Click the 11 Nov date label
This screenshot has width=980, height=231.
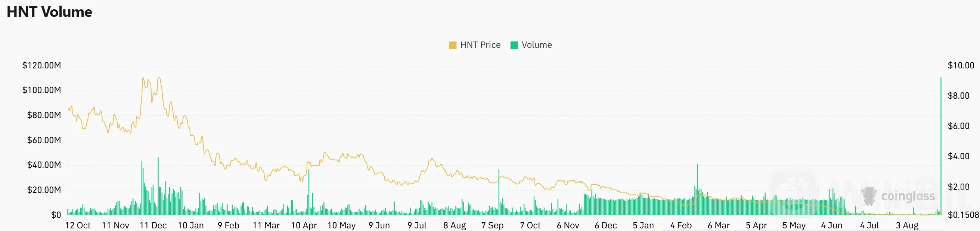click(116, 226)
